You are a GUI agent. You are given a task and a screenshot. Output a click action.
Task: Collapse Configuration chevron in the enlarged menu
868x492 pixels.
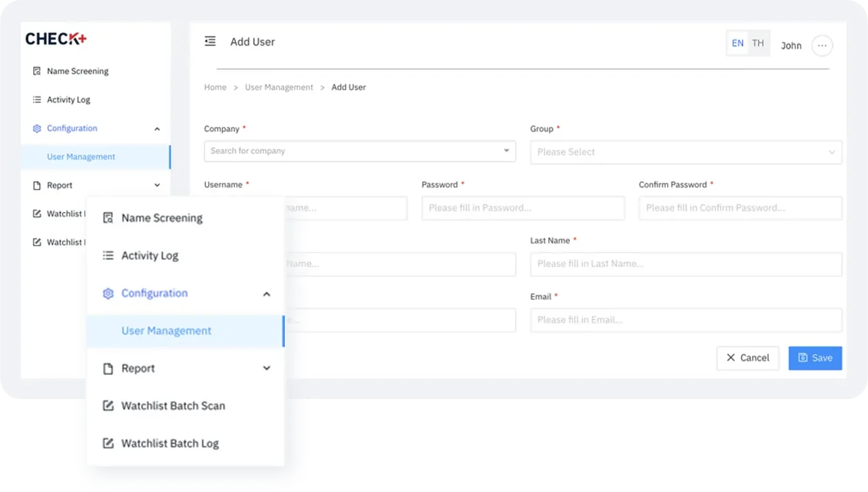266,294
